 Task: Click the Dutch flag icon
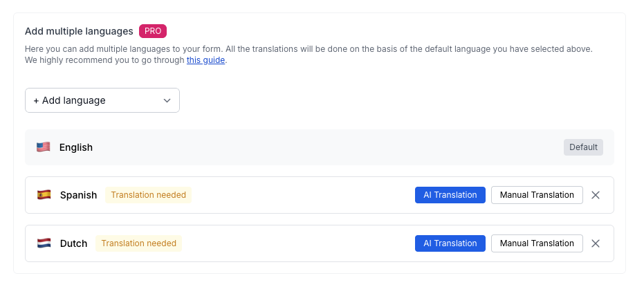click(44, 243)
